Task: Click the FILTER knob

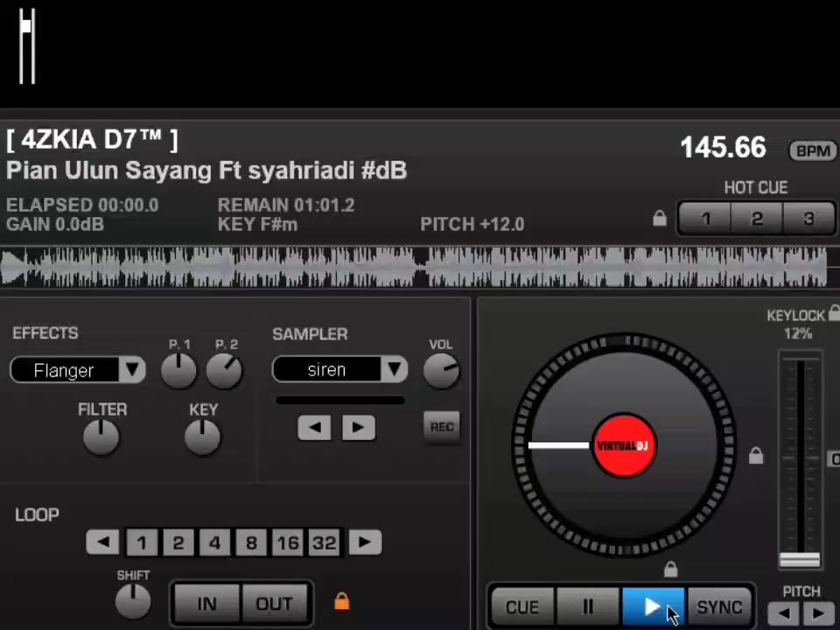Action: (x=101, y=437)
